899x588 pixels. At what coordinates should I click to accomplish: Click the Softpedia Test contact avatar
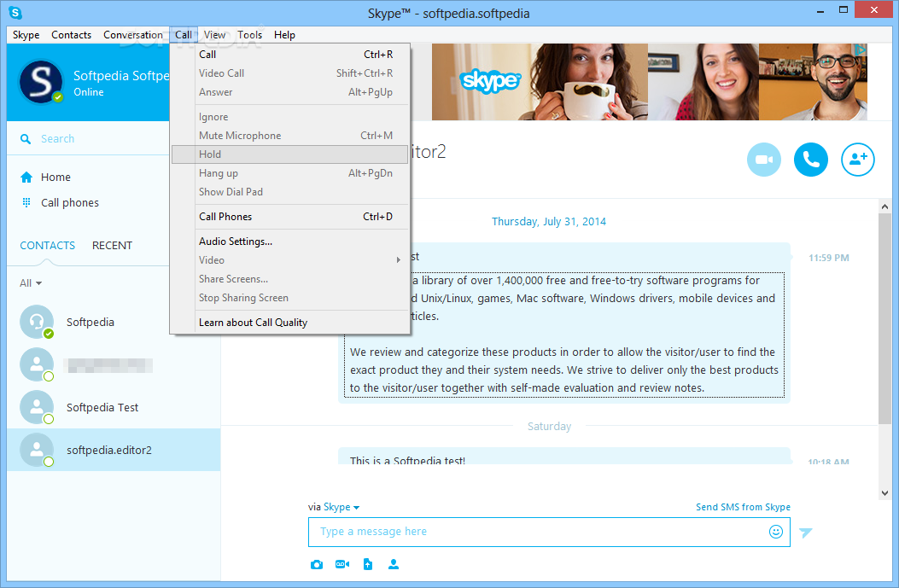click(x=37, y=407)
